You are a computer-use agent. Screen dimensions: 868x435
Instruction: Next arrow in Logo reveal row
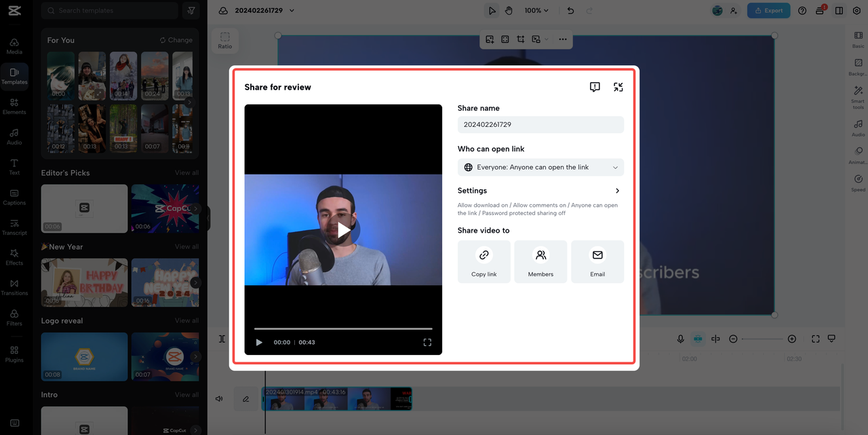[196, 356]
